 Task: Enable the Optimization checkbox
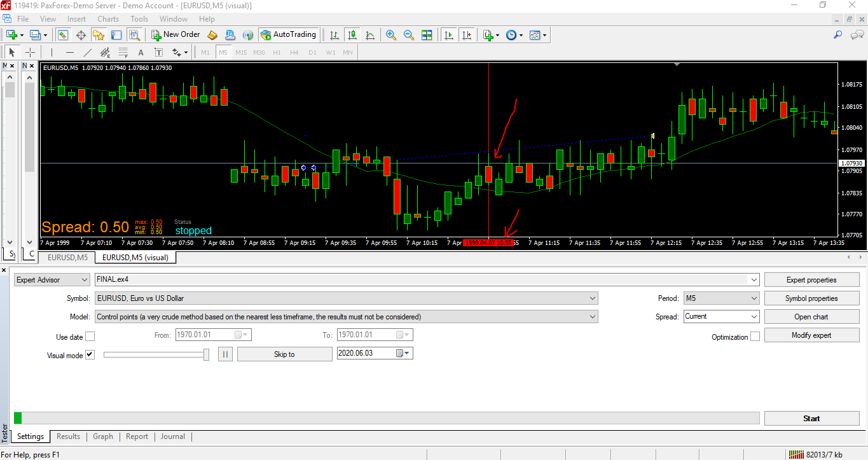[755, 337]
